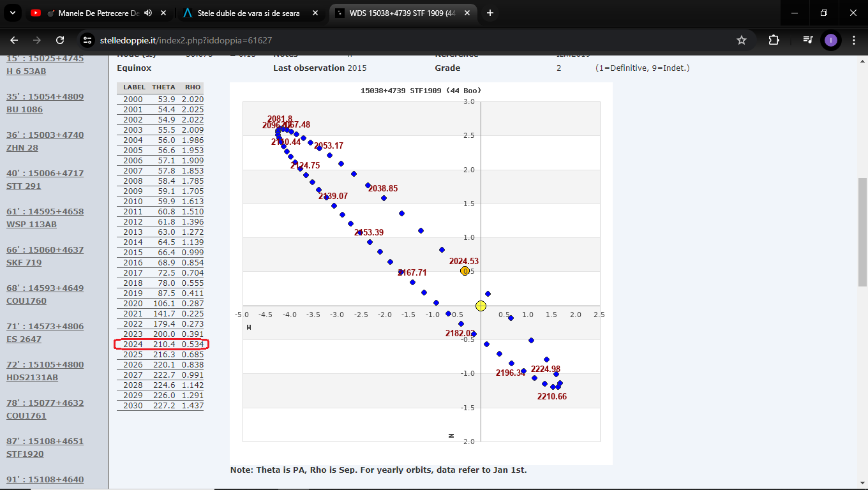Viewport: 868px width, 490px height.
Task: Open the Chrome profile avatar
Action: [831, 40]
